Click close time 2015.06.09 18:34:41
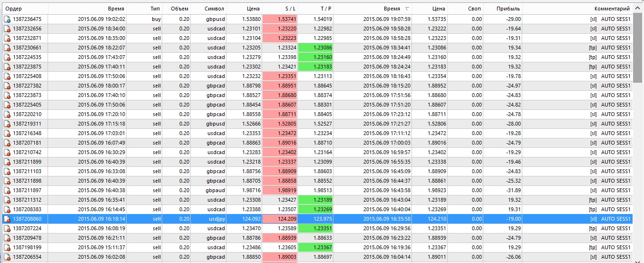 387,48
